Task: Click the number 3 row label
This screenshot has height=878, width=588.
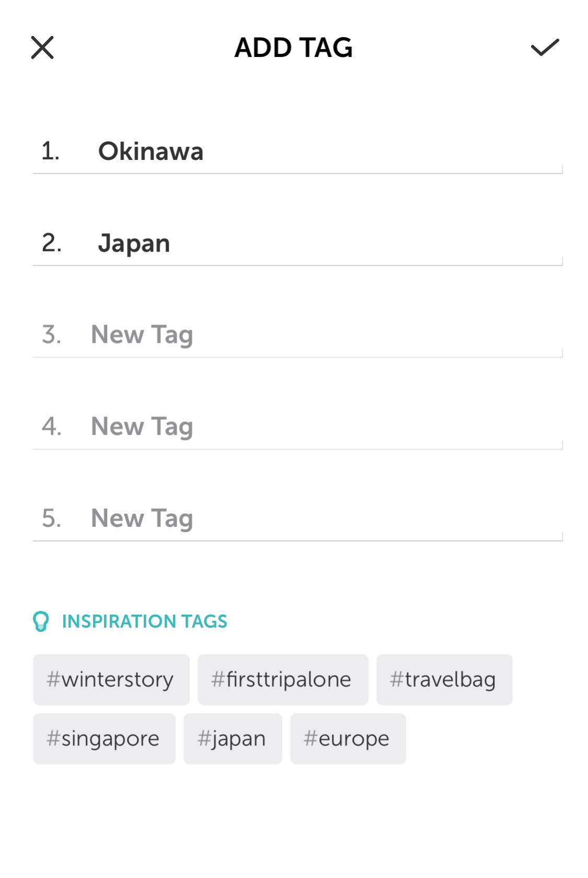Action: tap(52, 335)
